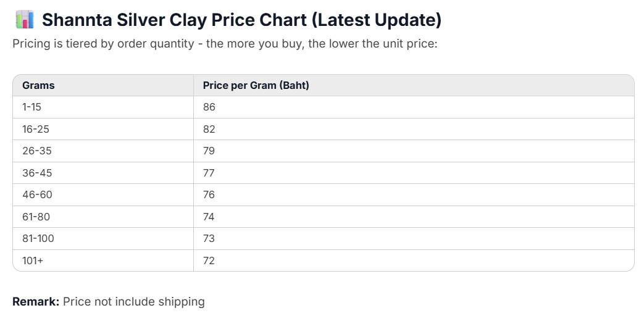The image size is (644, 321).
Task: Click the Price per Gram (Baht) header
Action: [256, 85]
